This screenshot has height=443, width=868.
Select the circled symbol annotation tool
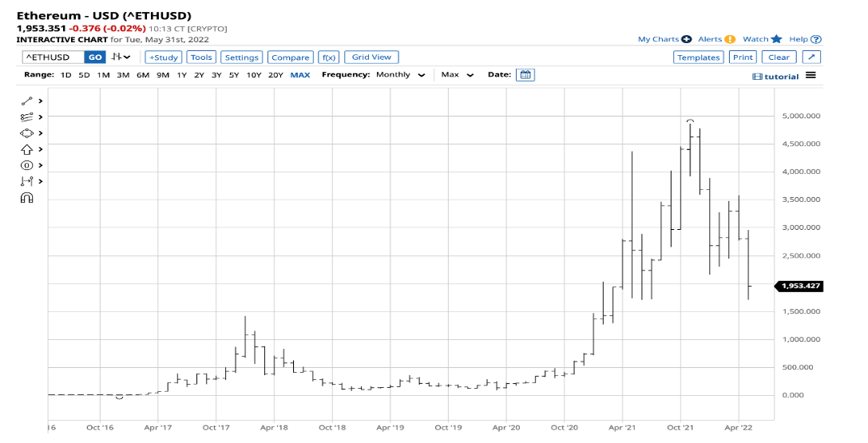click(x=26, y=165)
